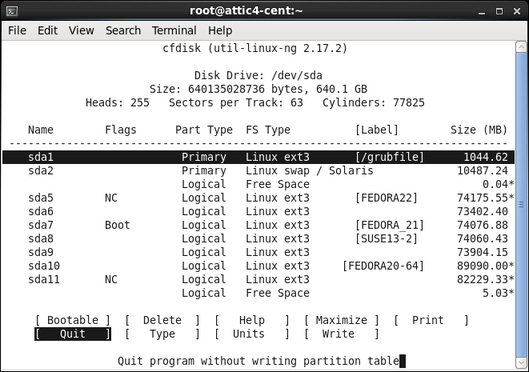529x372 pixels.
Task: Select the Print command
Action: (431, 320)
